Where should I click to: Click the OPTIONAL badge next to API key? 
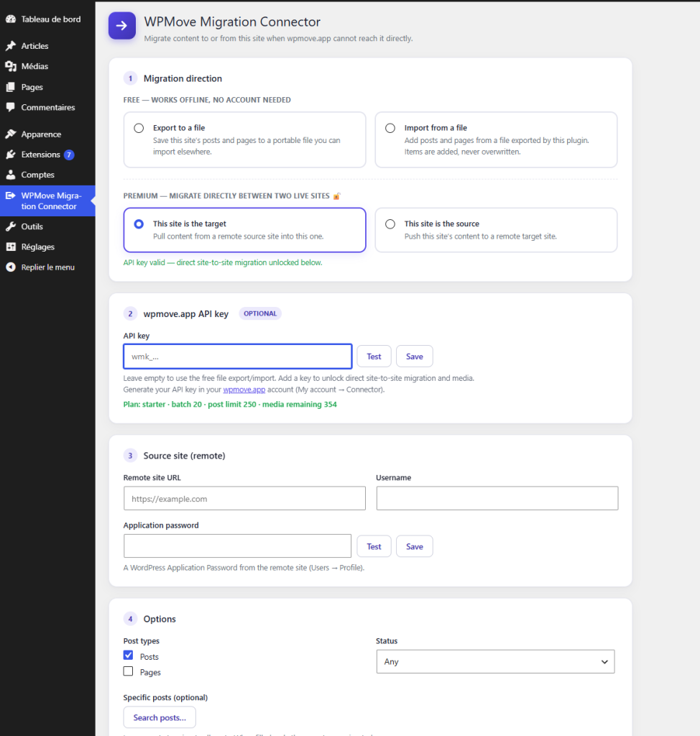click(x=260, y=313)
